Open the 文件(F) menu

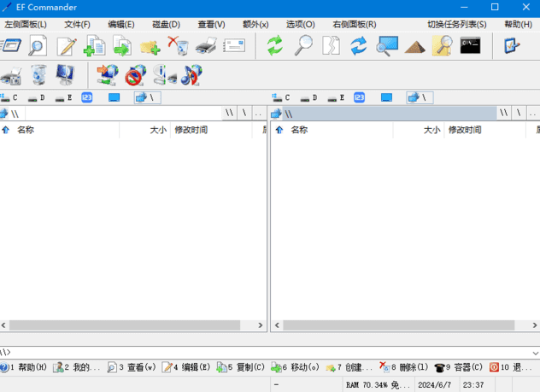click(x=77, y=25)
